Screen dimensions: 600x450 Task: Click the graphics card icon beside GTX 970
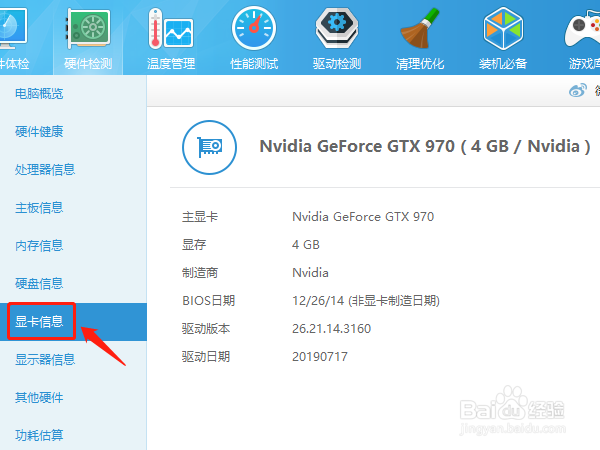tap(209, 146)
